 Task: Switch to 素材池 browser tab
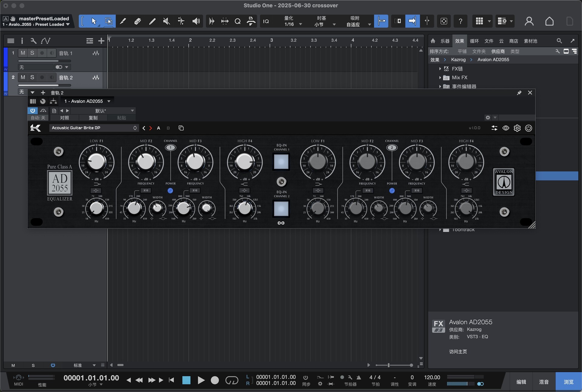pos(530,41)
